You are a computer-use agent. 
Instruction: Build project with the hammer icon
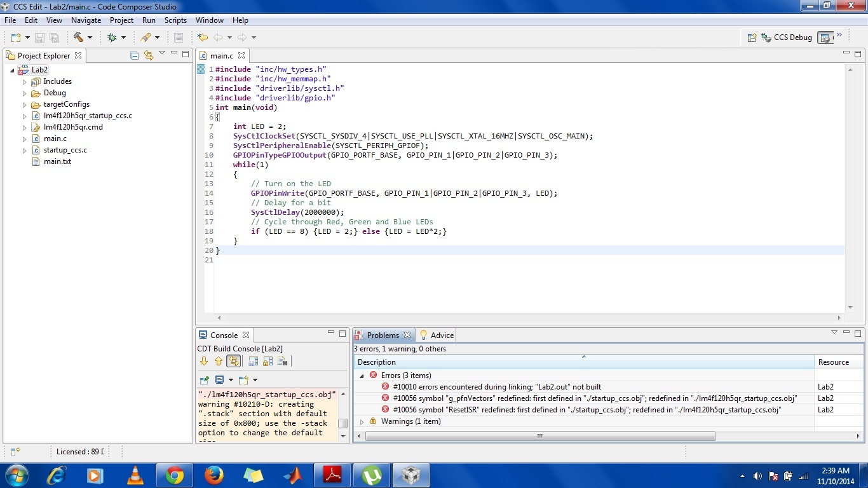click(x=78, y=37)
